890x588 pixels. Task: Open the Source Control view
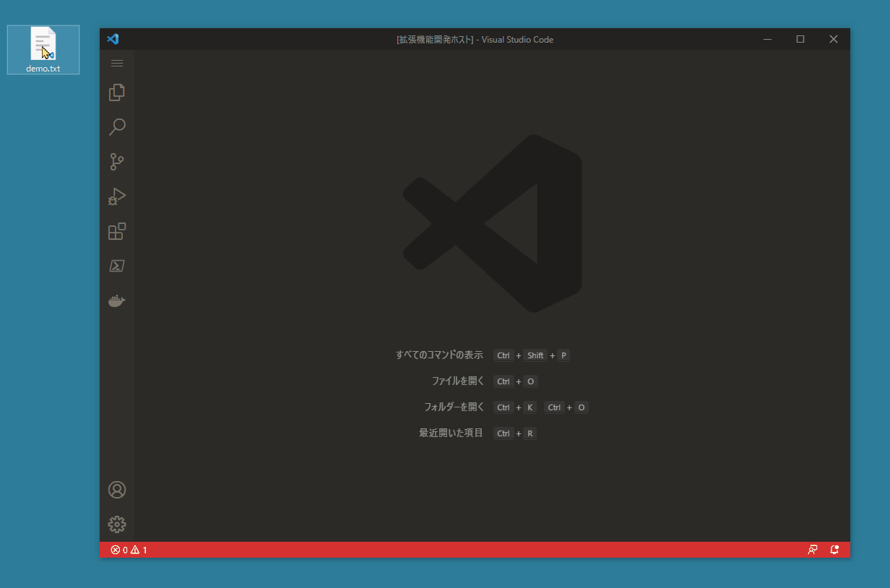coord(117,162)
